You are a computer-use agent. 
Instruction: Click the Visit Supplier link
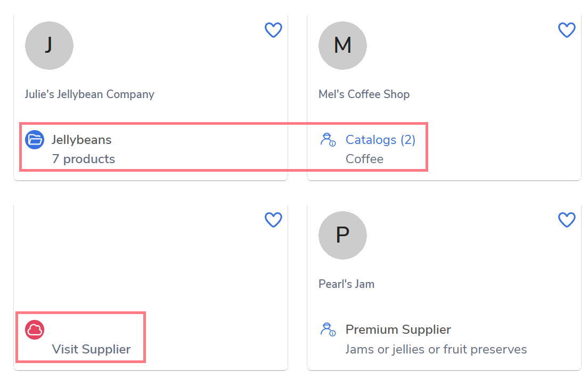click(x=91, y=349)
